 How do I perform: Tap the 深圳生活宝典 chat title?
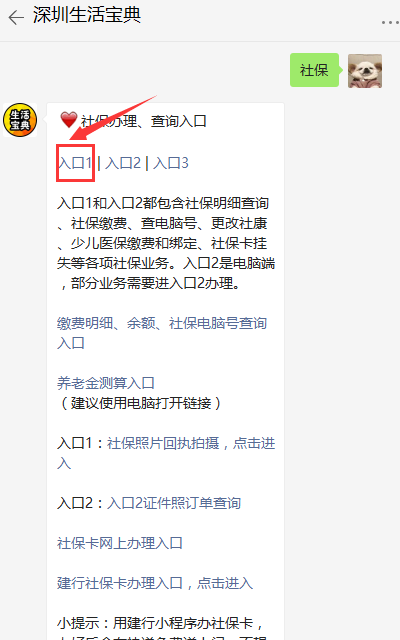(x=87, y=15)
